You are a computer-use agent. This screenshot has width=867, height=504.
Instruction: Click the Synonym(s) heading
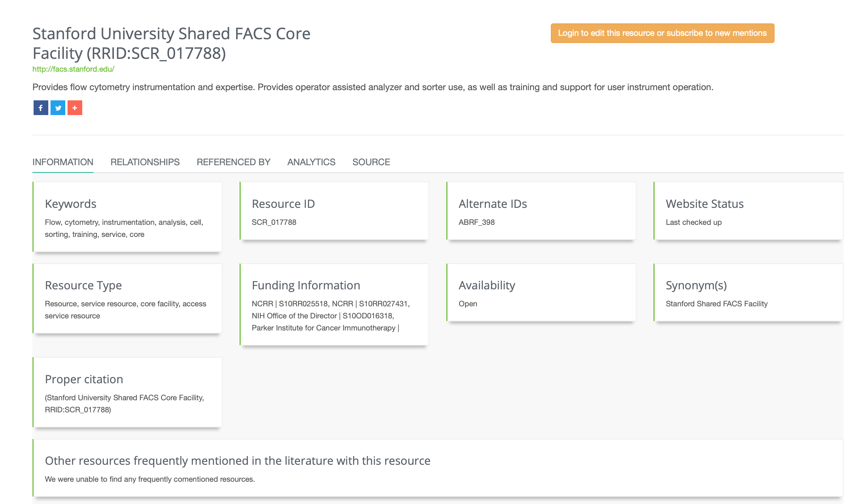coord(696,285)
